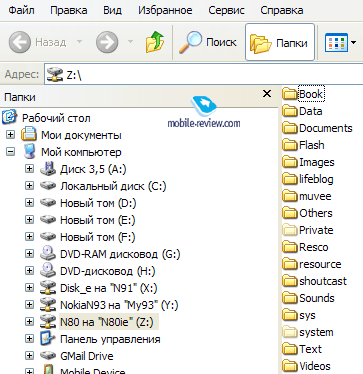Expand Новый том (E:) node
Image resolution: width=363 pixels, height=374 pixels.
coord(29,220)
